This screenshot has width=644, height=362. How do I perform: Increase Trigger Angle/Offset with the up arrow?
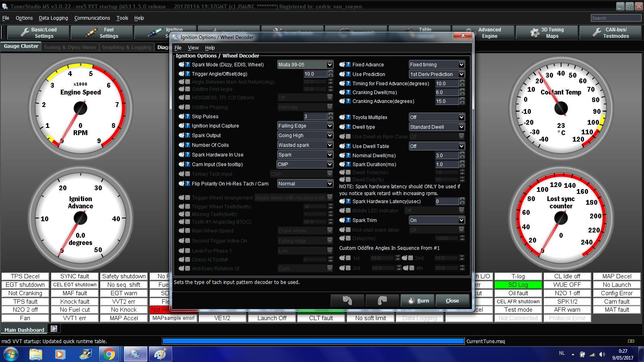[x=331, y=72]
